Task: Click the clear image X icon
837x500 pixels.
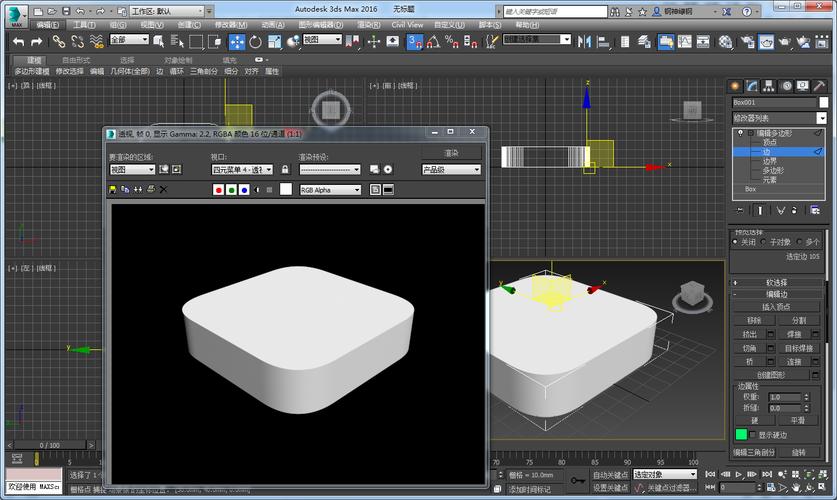Action: [164, 189]
